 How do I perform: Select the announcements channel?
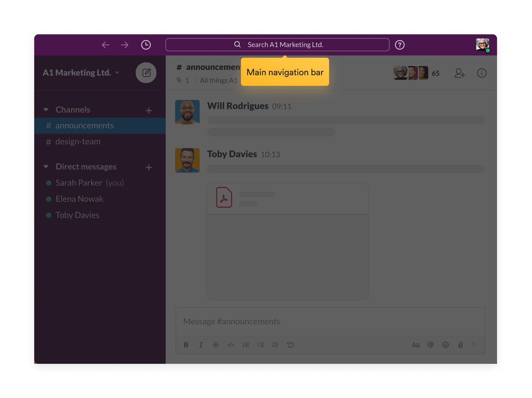click(100, 126)
